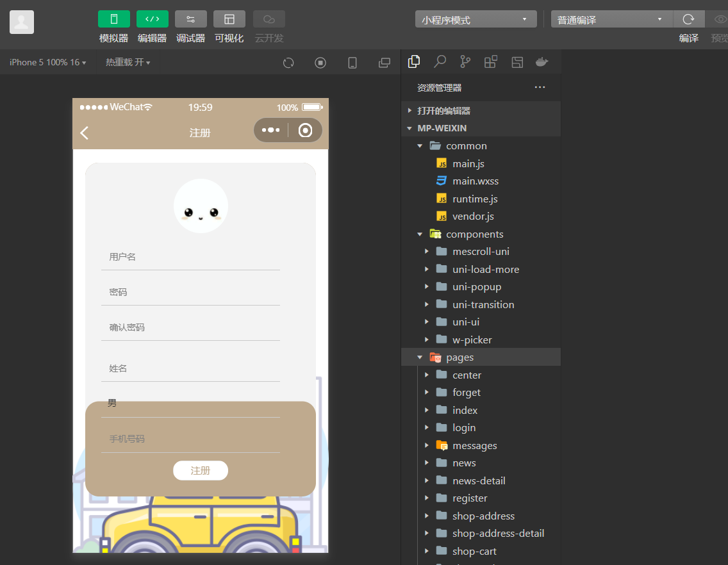Click the user avatar icon
728x565 pixels.
[22, 22]
